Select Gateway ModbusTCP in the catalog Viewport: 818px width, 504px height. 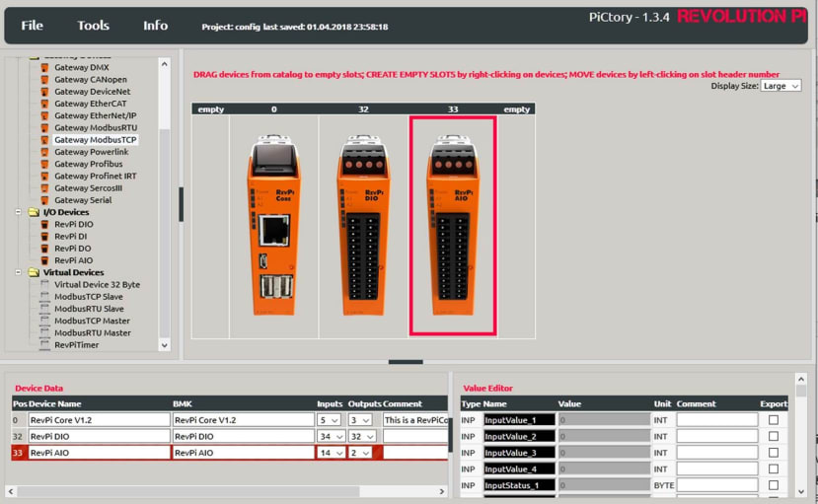click(x=96, y=140)
